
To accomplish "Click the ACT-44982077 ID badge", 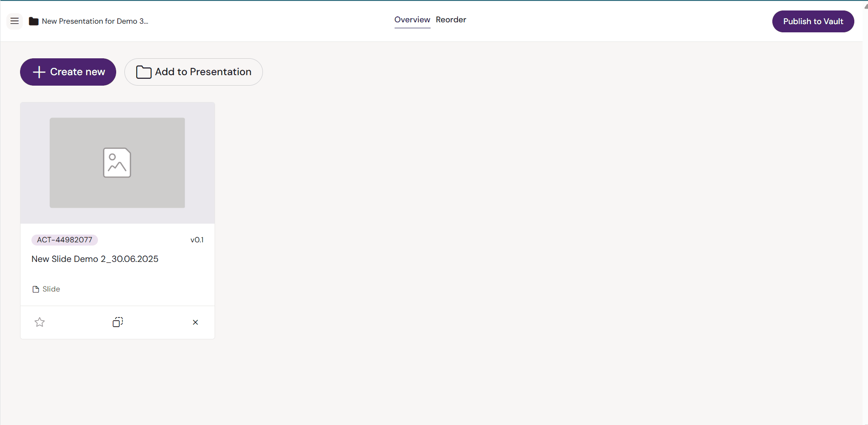I will (x=64, y=240).
